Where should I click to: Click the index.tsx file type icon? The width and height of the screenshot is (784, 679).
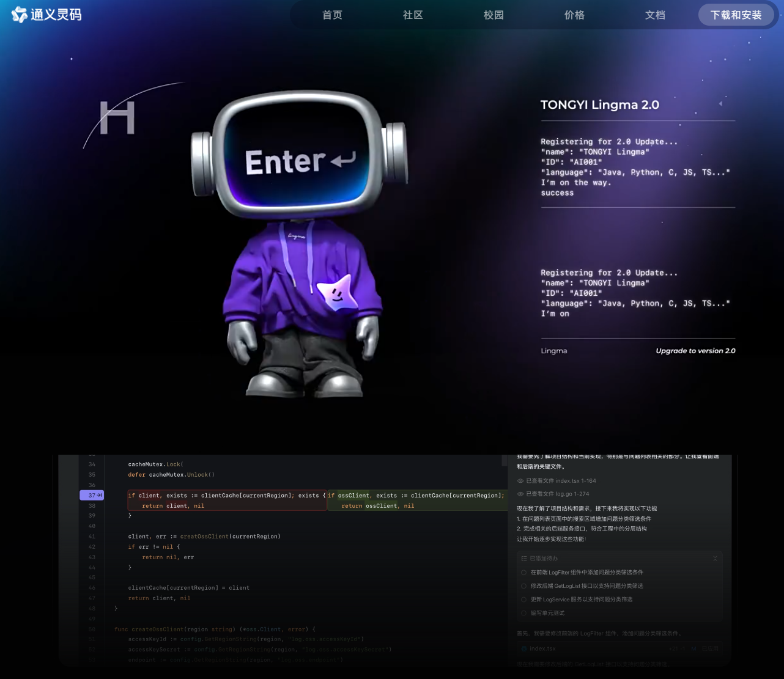click(x=523, y=648)
